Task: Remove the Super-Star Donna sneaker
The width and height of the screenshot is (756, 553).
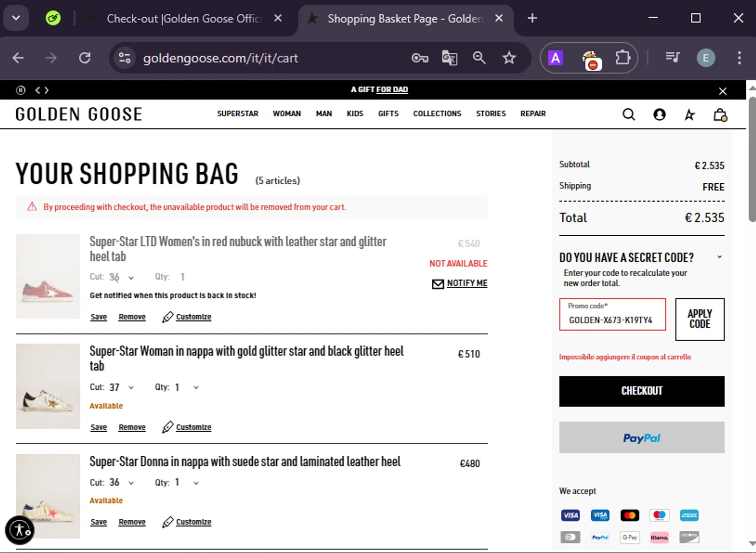Action: (132, 522)
